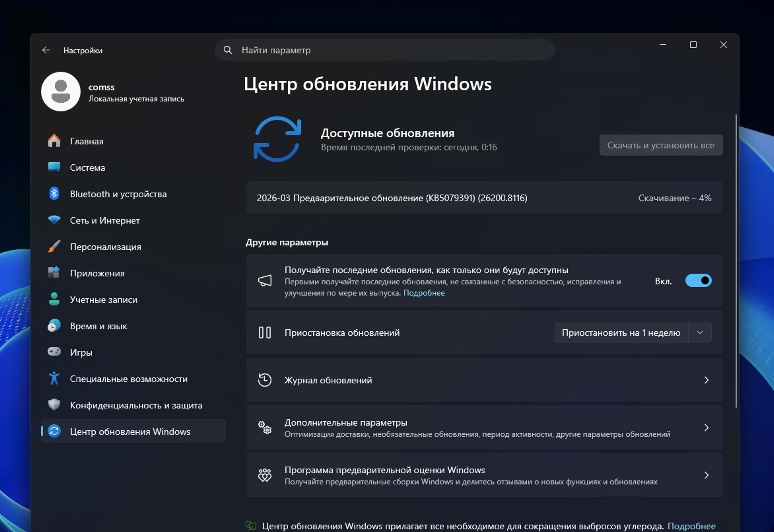Viewport: 774px width, 532px height.
Task: Open Учетные записи section
Action: point(103,300)
